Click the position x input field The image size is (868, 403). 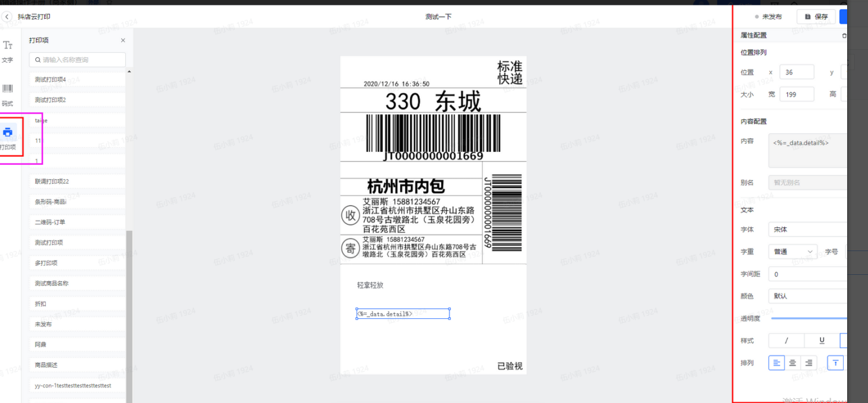tap(797, 72)
